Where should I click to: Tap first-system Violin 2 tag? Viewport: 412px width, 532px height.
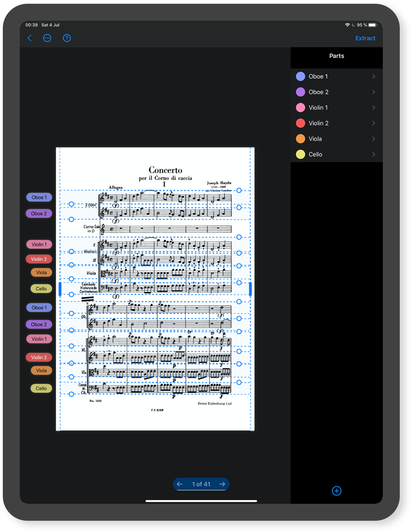39,259
